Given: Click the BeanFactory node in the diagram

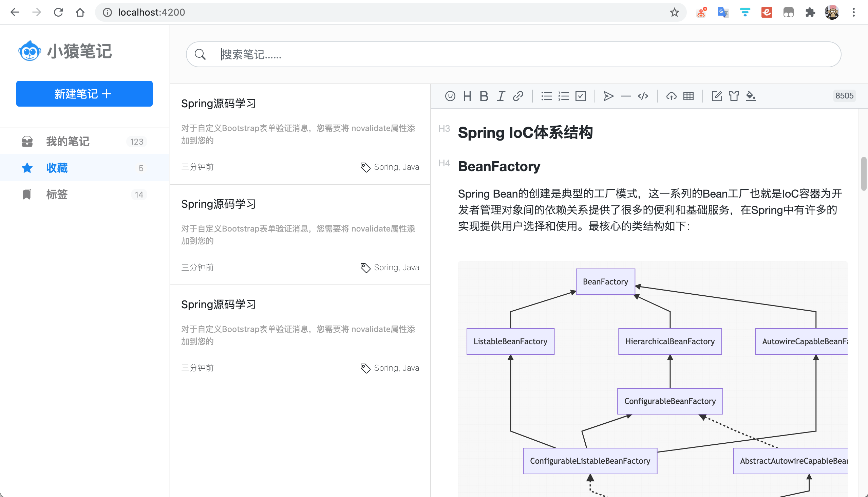Looking at the screenshot, I should pyautogui.click(x=605, y=282).
